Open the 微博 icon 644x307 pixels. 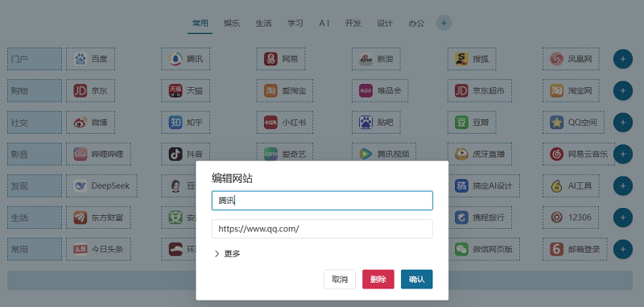pos(80,122)
